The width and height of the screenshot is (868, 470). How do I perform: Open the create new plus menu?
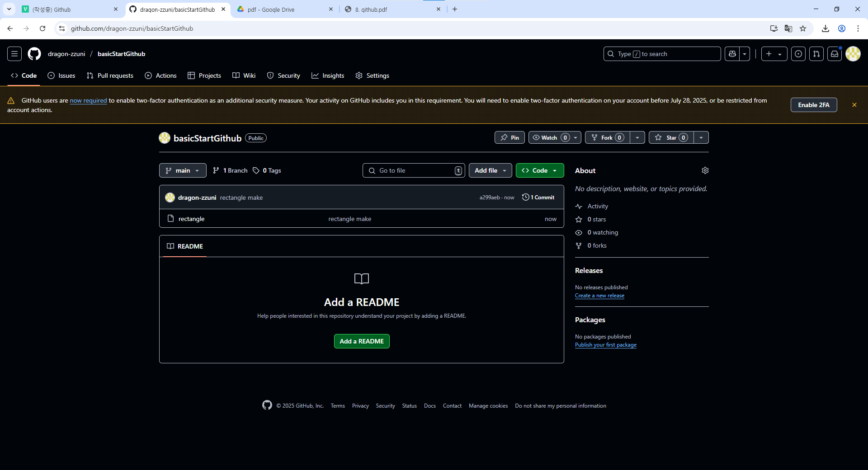pos(774,54)
